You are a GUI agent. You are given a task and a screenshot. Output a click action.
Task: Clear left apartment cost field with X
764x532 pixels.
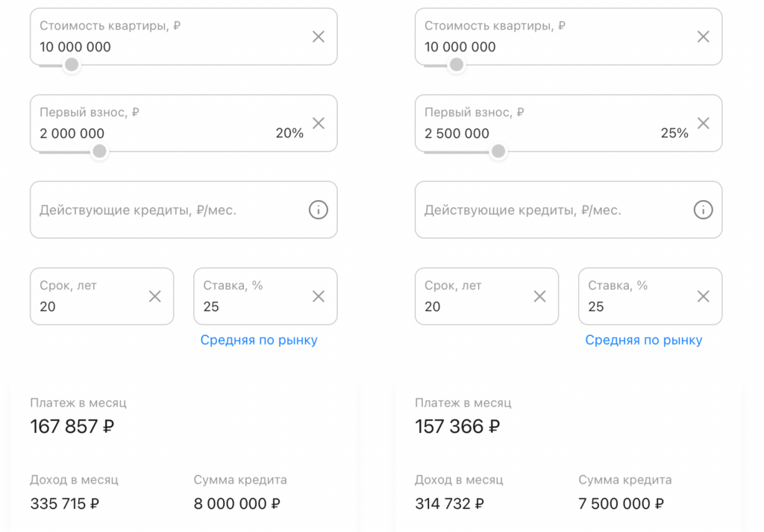(x=319, y=37)
